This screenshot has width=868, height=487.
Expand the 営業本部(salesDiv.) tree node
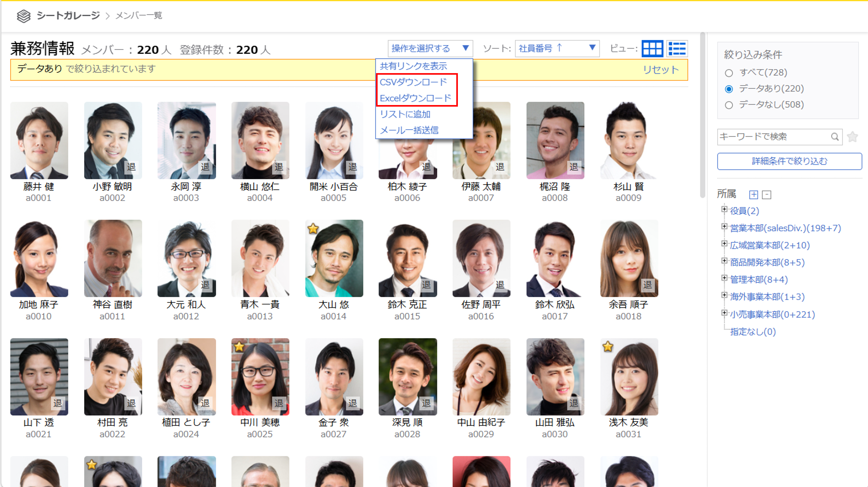pos(724,226)
